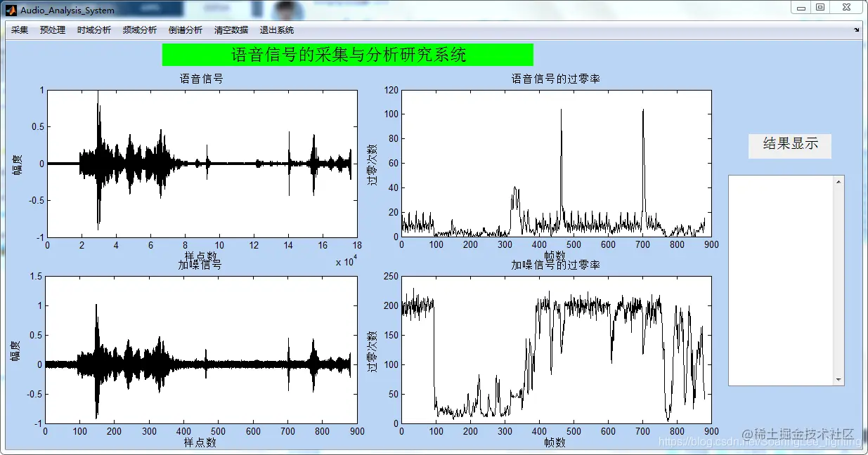Minimize the Audio_Analysis_System window

[801, 7]
